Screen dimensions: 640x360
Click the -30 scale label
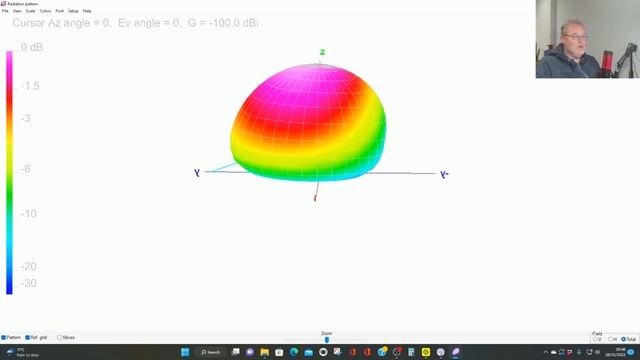tap(29, 283)
